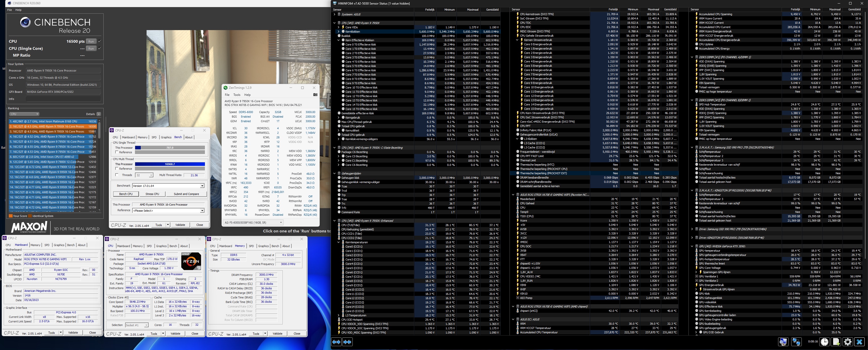
Task: Click CPU Single Thread This Processor score bar
Action: click(170, 148)
